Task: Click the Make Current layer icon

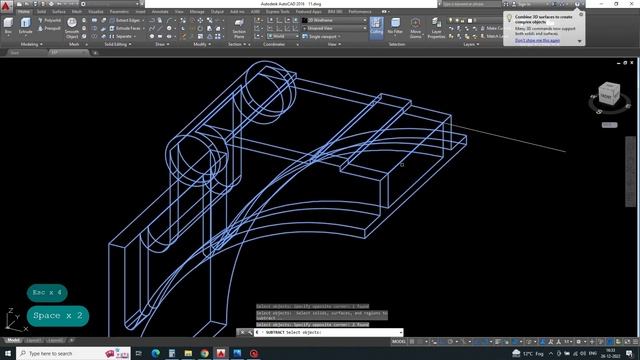Action: point(482,28)
